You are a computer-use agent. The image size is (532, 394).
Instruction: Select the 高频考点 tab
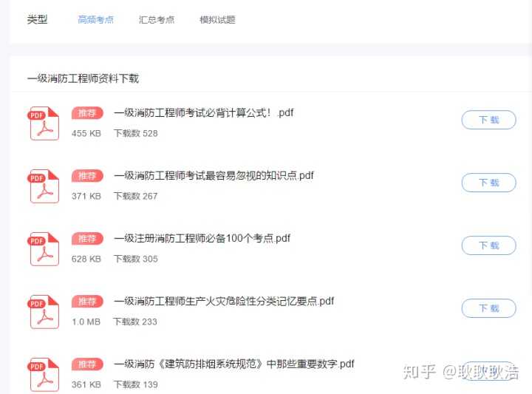point(95,20)
